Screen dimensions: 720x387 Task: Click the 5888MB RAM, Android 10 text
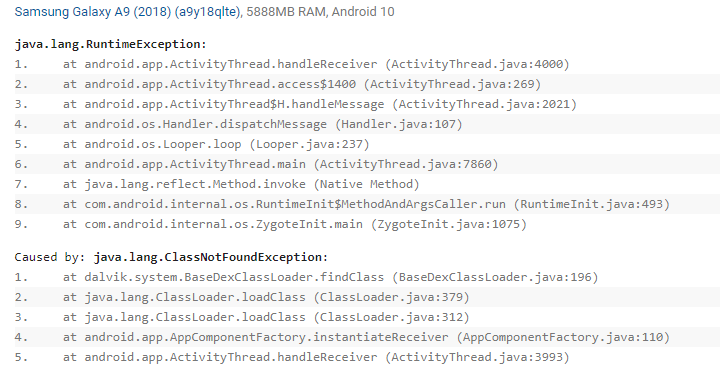[320, 12]
